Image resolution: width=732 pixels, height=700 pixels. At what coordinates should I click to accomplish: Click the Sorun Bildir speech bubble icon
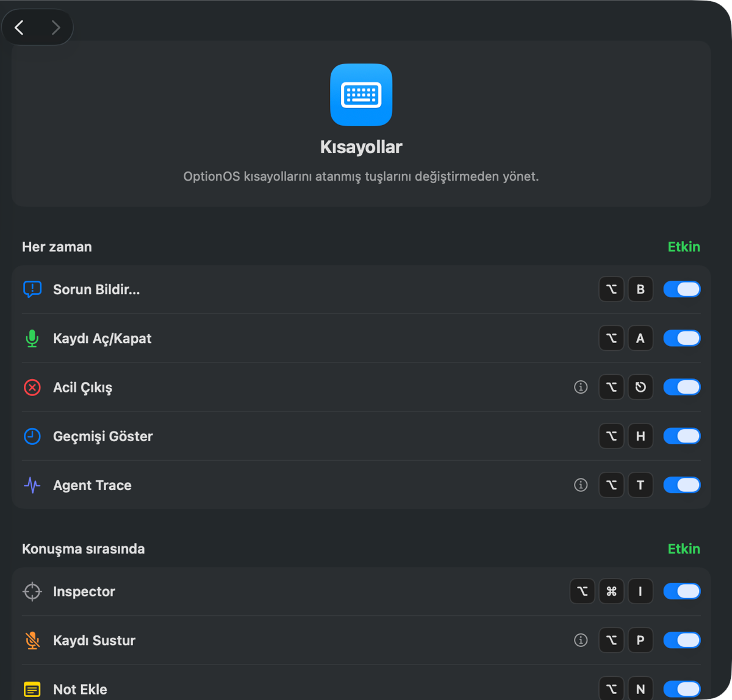tap(32, 289)
